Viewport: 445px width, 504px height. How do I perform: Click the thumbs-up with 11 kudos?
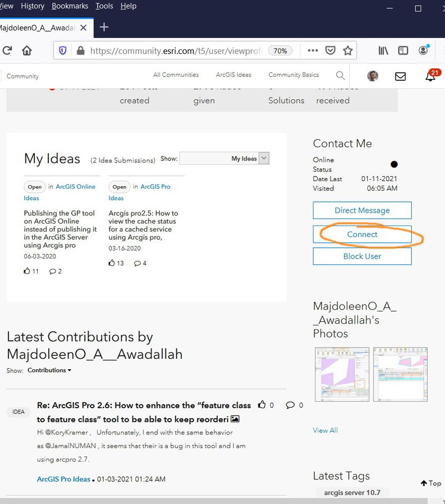[x=27, y=271]
